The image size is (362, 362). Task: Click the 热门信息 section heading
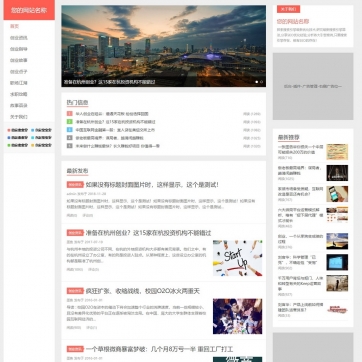coord(77,103)
